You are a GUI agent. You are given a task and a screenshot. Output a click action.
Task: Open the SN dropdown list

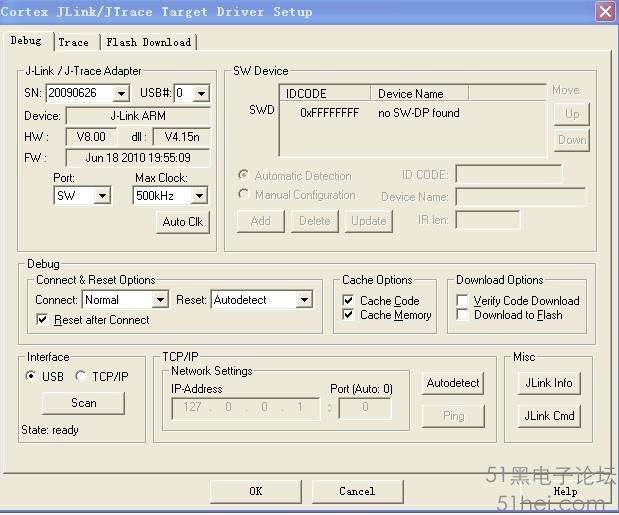121,94
